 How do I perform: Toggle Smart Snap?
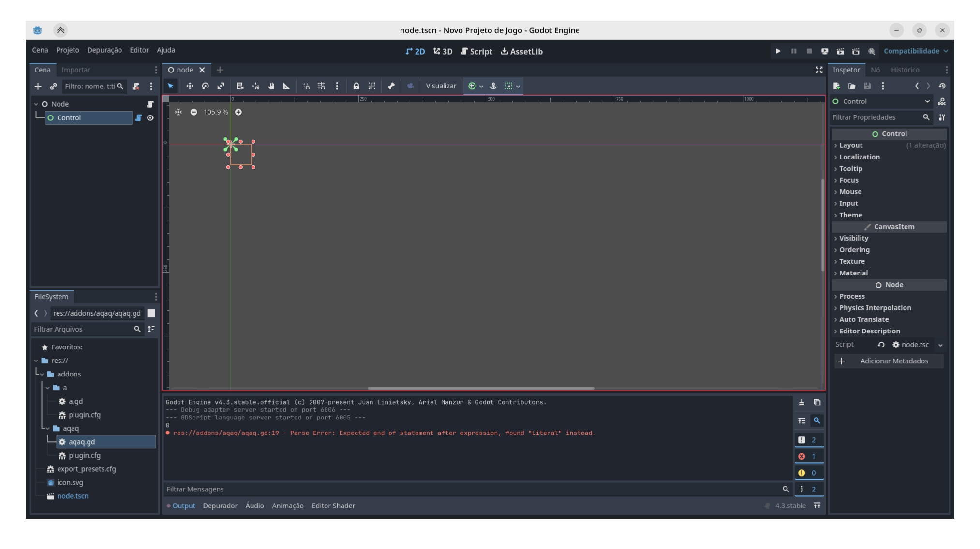click(306, 86)
